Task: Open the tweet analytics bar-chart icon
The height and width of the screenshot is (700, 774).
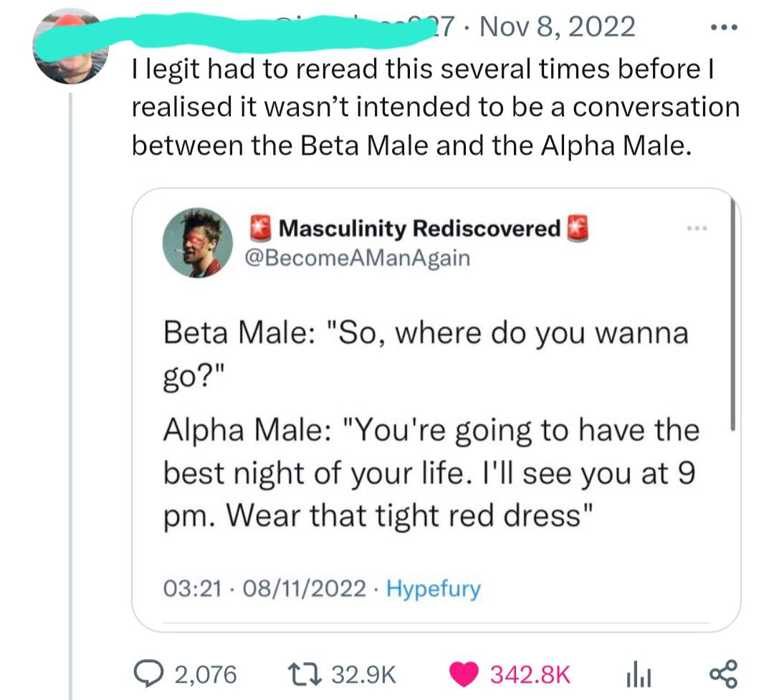Action: click(629, 674)
